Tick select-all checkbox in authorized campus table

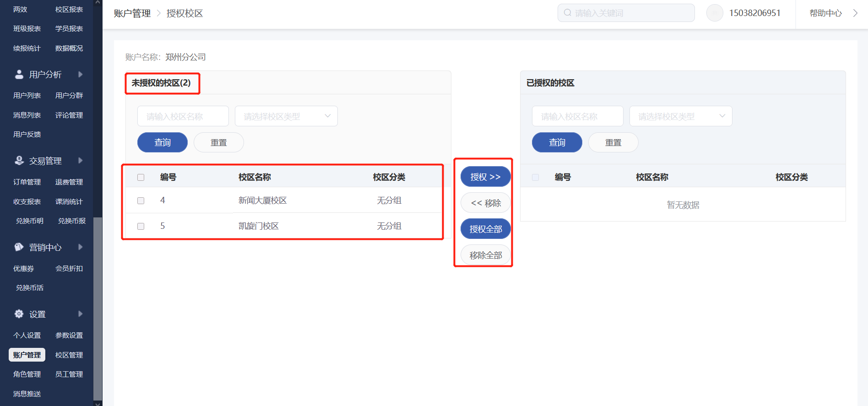click(536, 177)
